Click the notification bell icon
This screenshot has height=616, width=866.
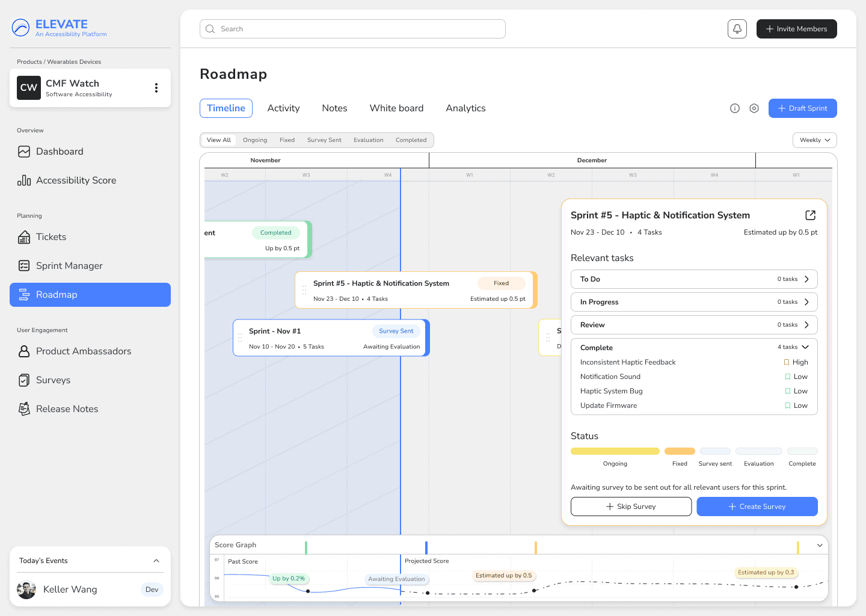[x=737, y=29]
